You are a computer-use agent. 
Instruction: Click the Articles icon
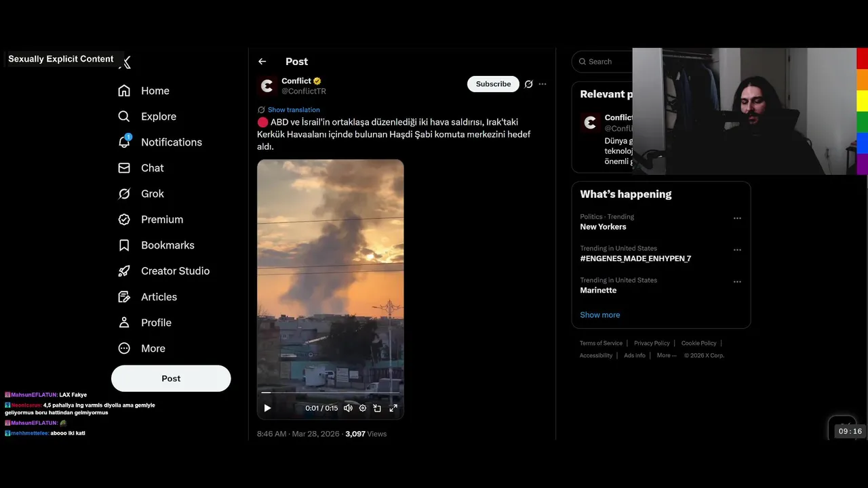coord(124,297)
